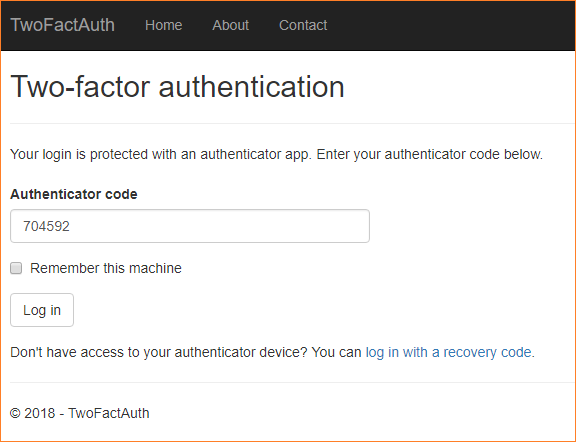Focus the Authenticator code input field
The width and height of the screenshot is (576, 442).
pyautogui.click(x=190, y=226)
